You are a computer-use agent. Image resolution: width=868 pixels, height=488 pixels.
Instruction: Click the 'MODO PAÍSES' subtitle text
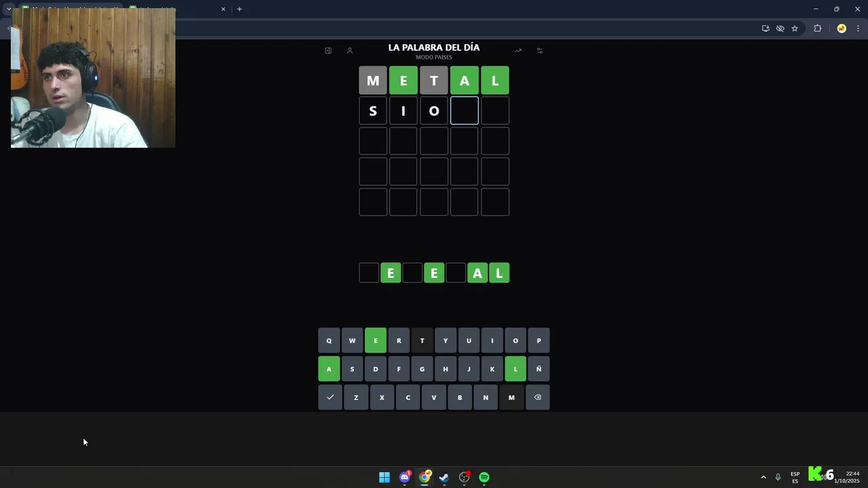[434, 58]
